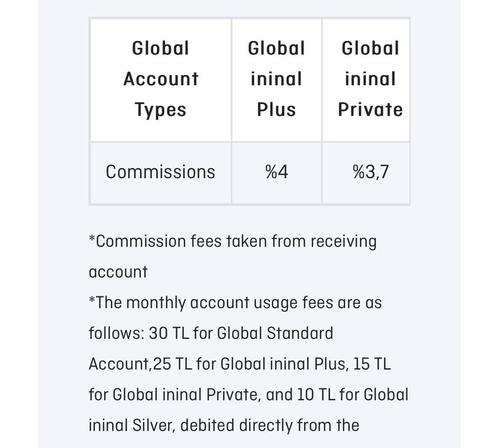Viewport: 499px width, 448px height.
Task: Click the standalone "account" line below the table
Action: coord(118,272)
